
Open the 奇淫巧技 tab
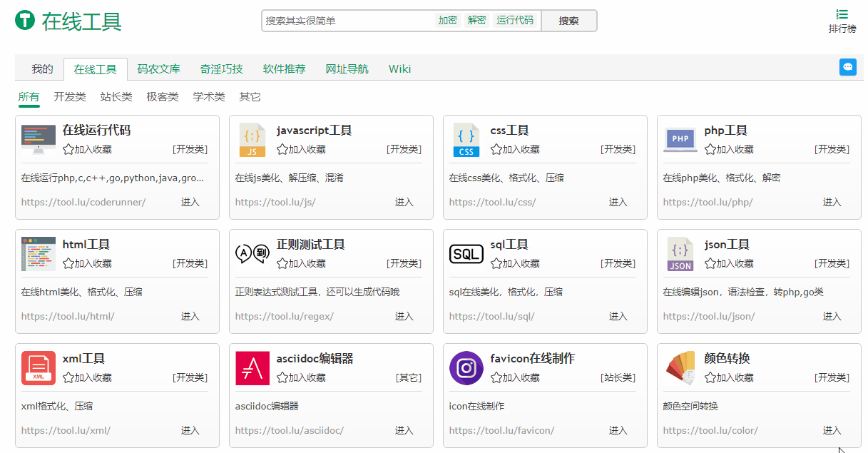222,69
